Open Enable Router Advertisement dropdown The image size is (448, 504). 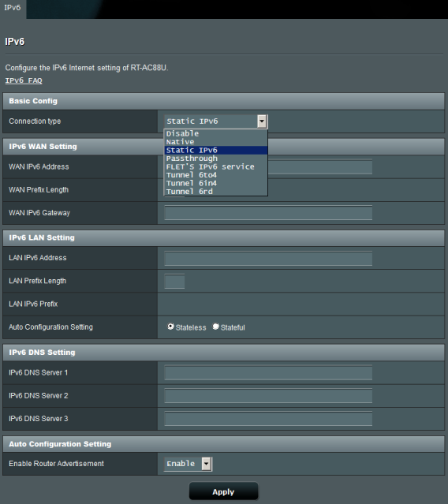pos(188,464)
